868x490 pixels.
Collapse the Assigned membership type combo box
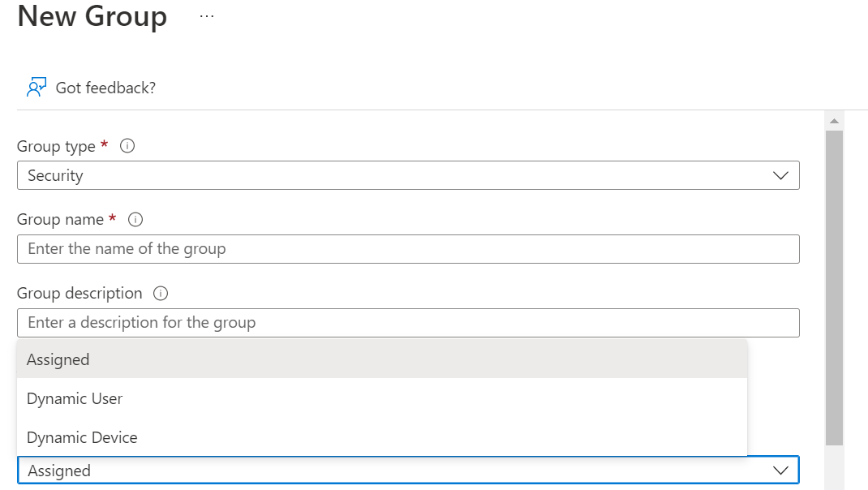(x=408, y=470)
